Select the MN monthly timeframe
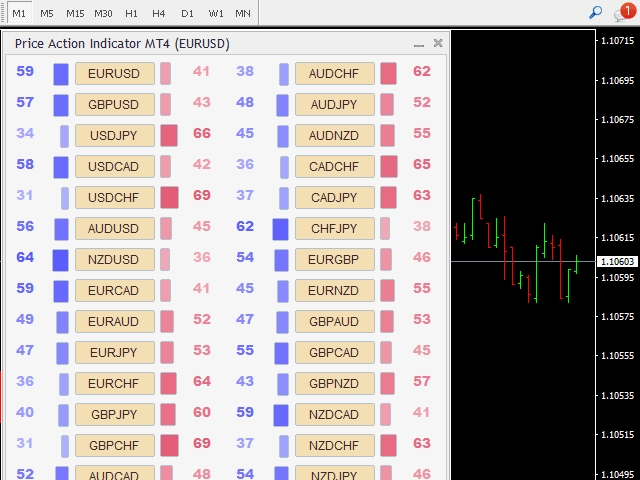640x480 pixels. click(243, 13)
